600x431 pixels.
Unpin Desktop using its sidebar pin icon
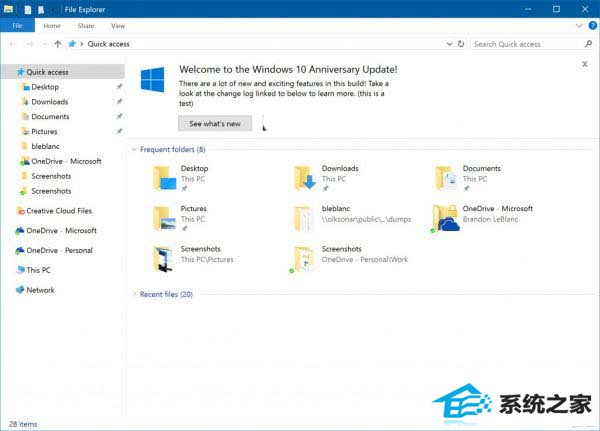(119, 87)
